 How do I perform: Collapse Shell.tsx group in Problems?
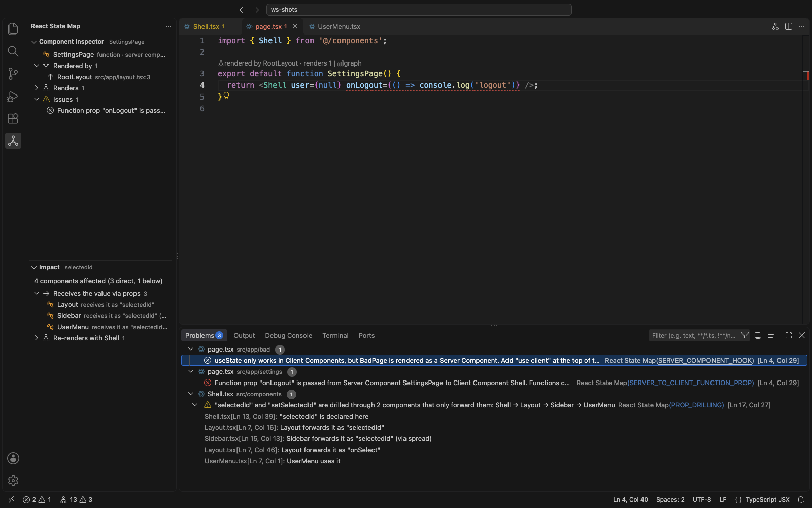pos(191,394)
